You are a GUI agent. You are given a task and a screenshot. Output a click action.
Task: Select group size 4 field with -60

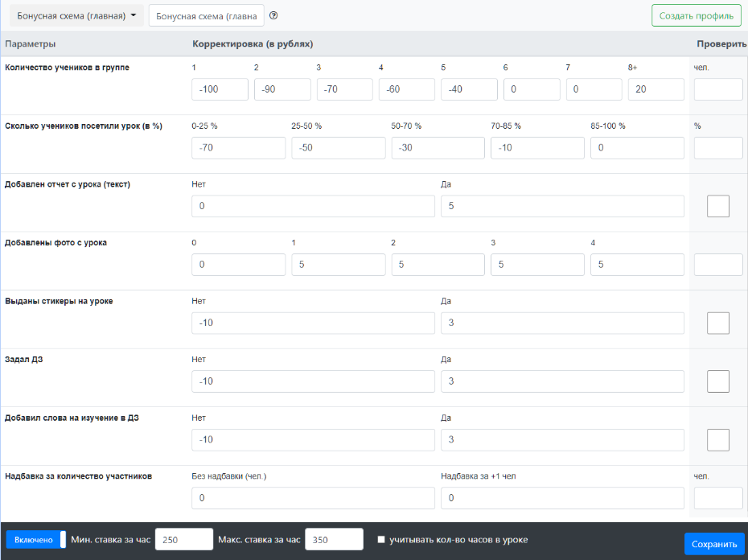click(407, 89)
